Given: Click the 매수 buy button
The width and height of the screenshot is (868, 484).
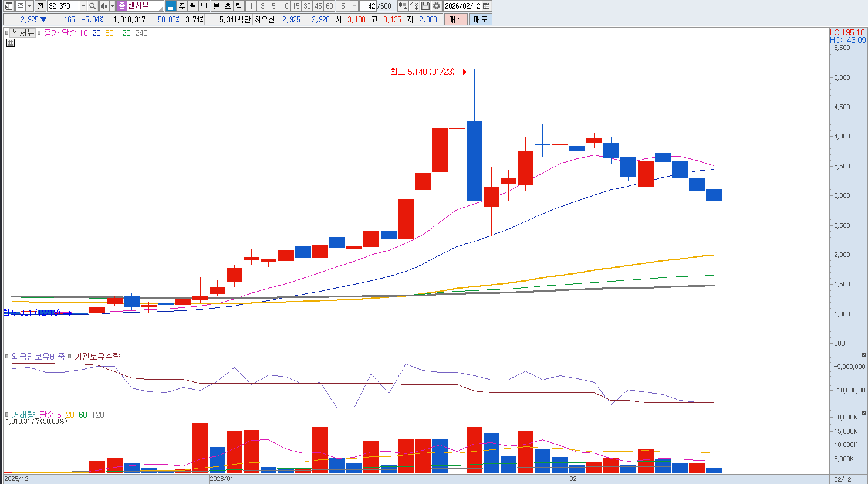Looking at the screenshot, I should pyautogui.click(x=456, y=19).
